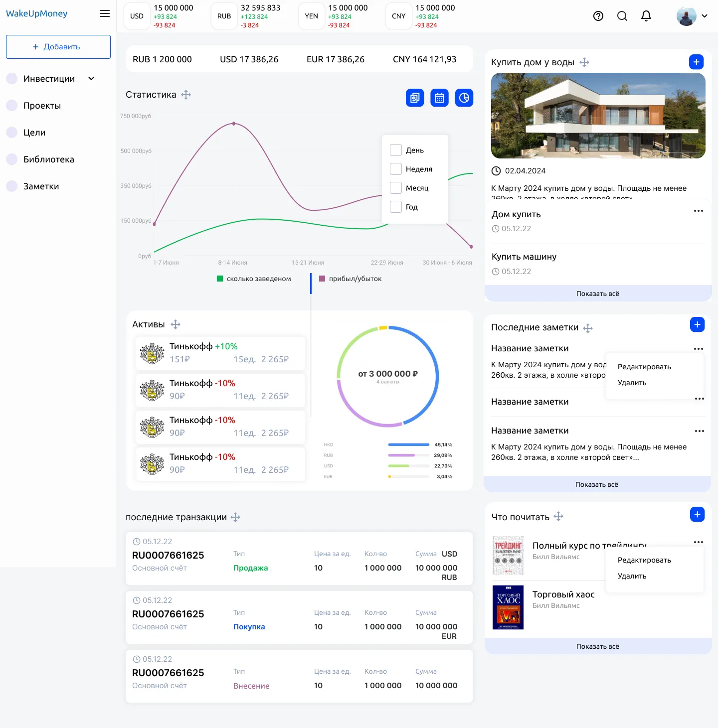Open the notifications bell
This screenshot has width=718, height=728.
pos(646,16)
